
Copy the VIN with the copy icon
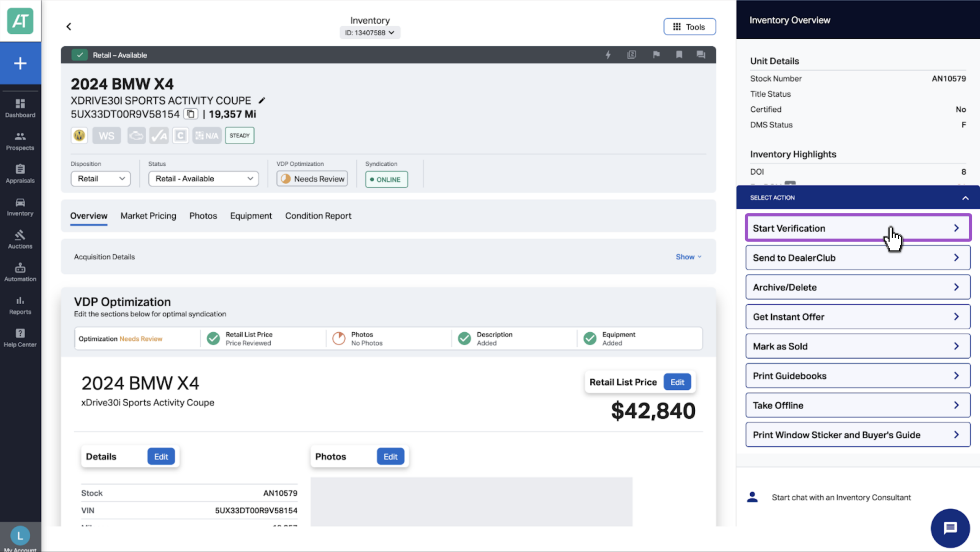(191, 114)
